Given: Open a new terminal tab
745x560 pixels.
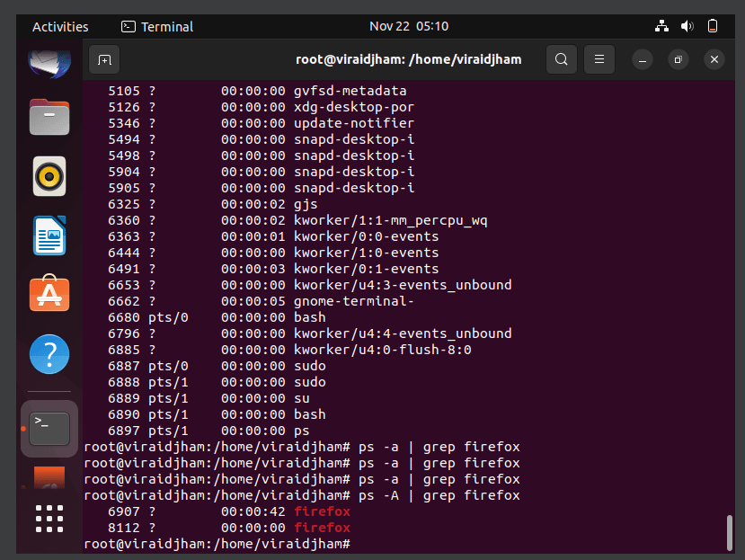Looking at the screenshot, I should point(104,60).
